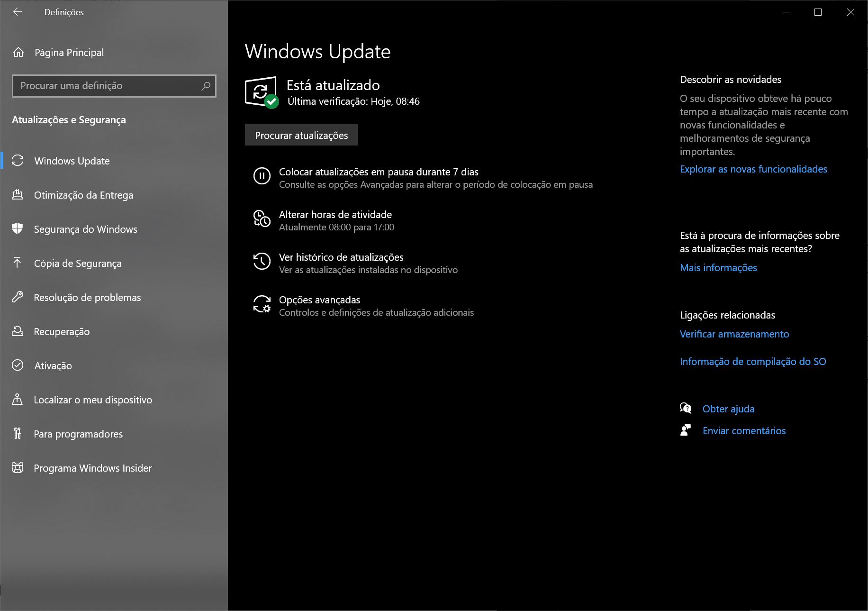
Task: Click the update status icon with green check
Action: tap(262, 92)
